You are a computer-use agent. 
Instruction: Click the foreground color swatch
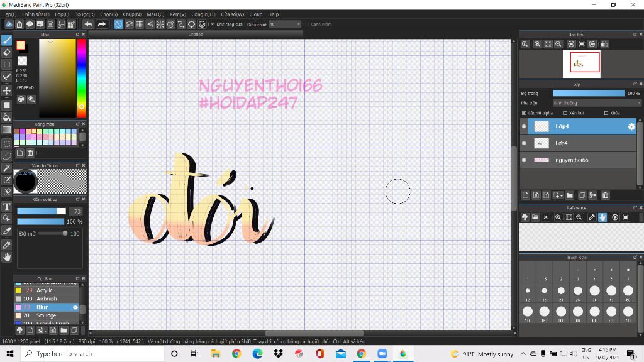[x=21, y=45]
